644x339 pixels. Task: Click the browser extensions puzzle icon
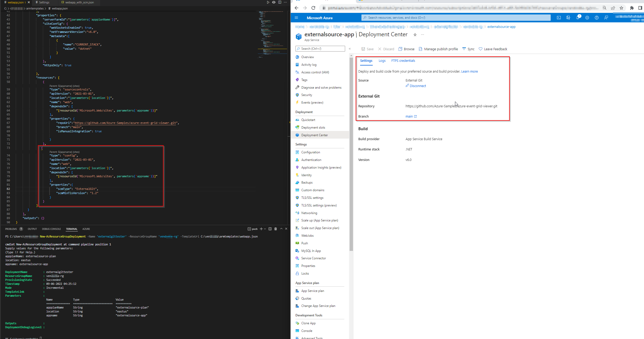tap(632, 8)
